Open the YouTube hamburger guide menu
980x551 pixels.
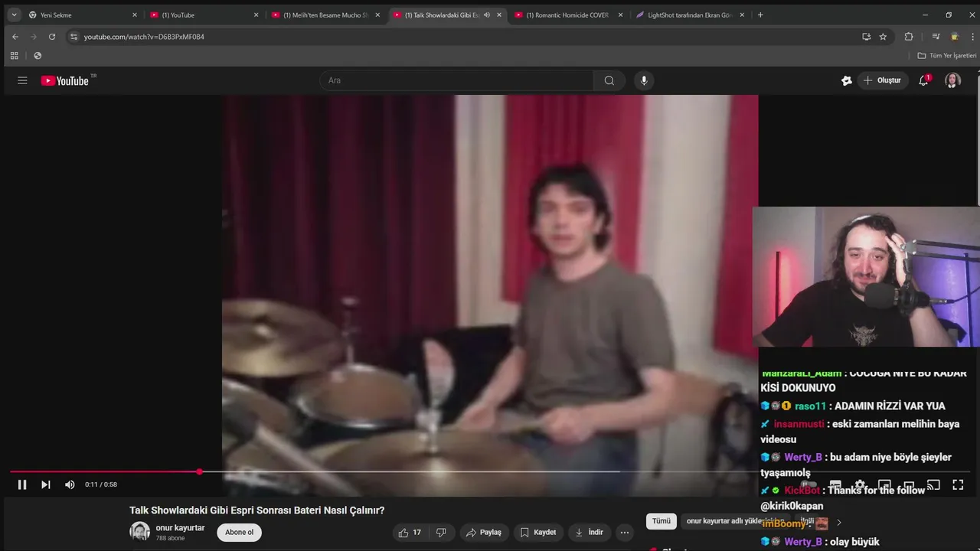point(22,80)
